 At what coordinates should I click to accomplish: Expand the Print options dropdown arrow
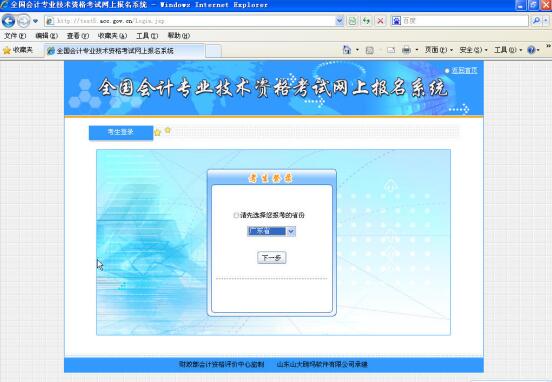(x=417, y=50)
